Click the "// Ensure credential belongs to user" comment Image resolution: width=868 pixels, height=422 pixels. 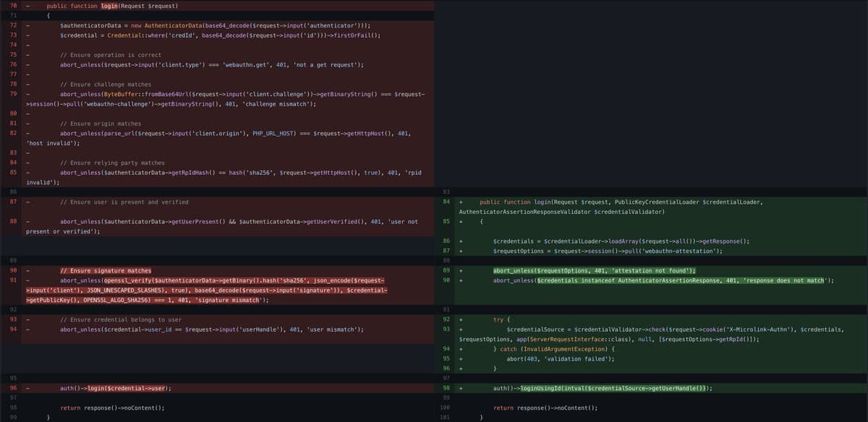click(121, 319)
